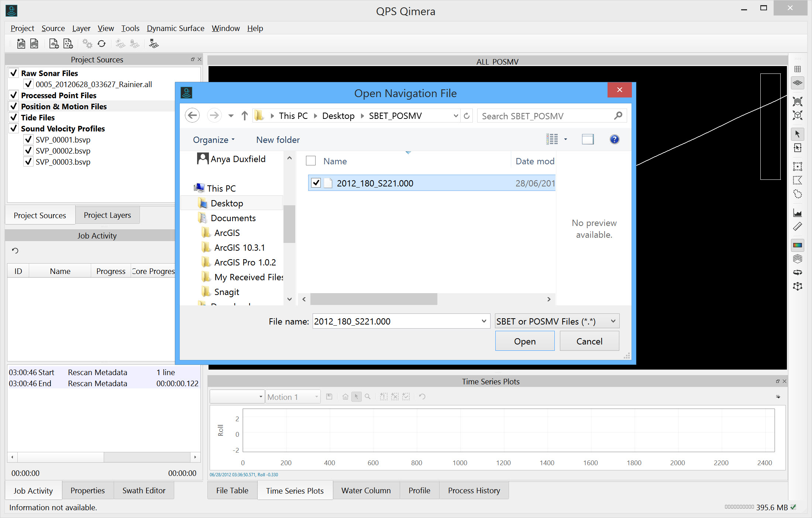Open SBET or POSMV Files type dropdown
This screenshot has height=518, width=812.
click(557, 321)
